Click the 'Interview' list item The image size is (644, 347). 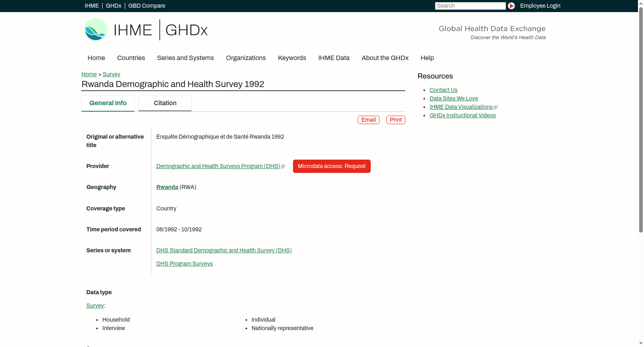[114, 328]
